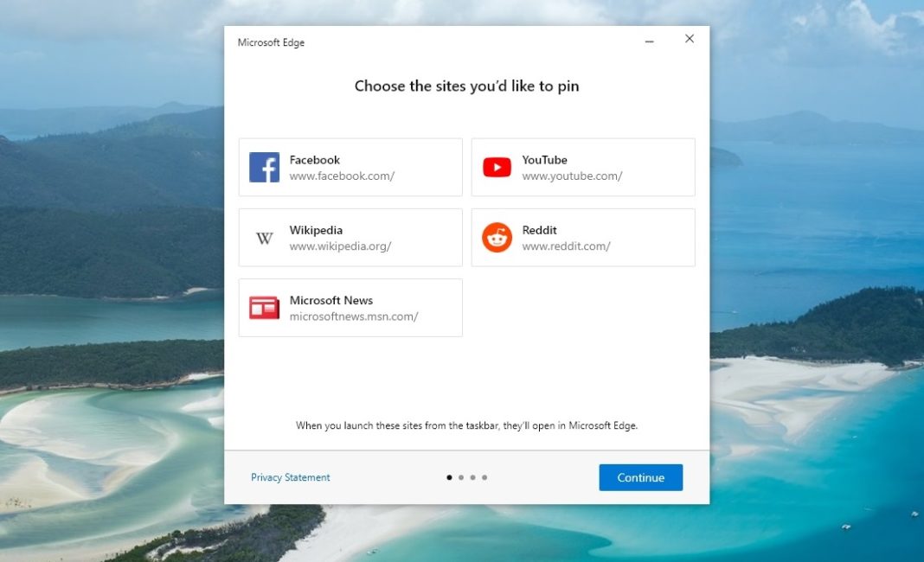Click the Facebook icon

pyautogui.click(x=264, y=167)
